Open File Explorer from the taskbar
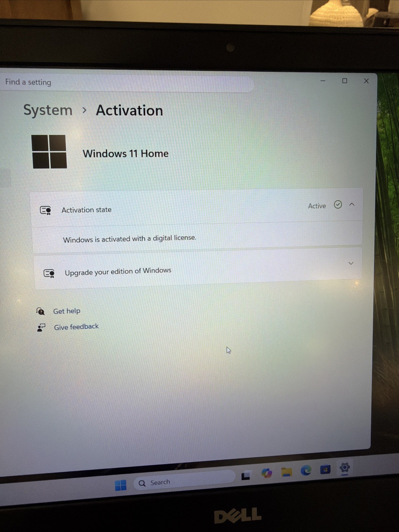 pos(286,471)
